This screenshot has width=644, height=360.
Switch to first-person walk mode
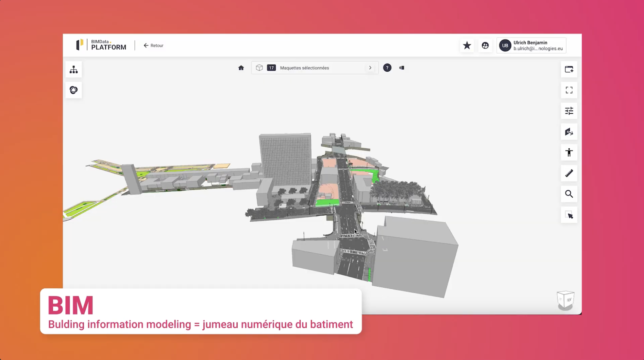569,153
